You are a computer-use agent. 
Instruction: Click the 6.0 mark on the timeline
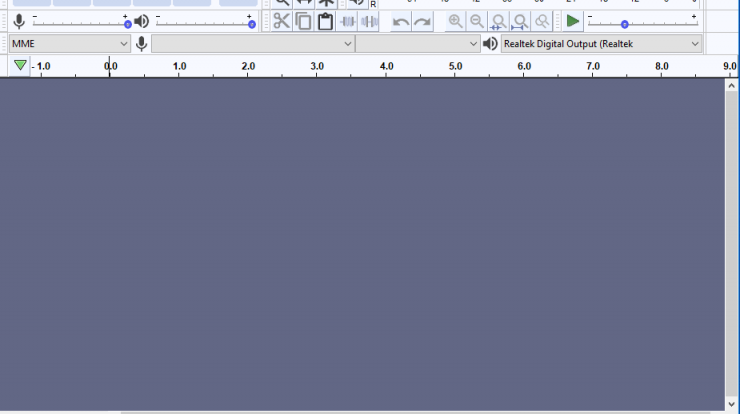coord(524,67)
